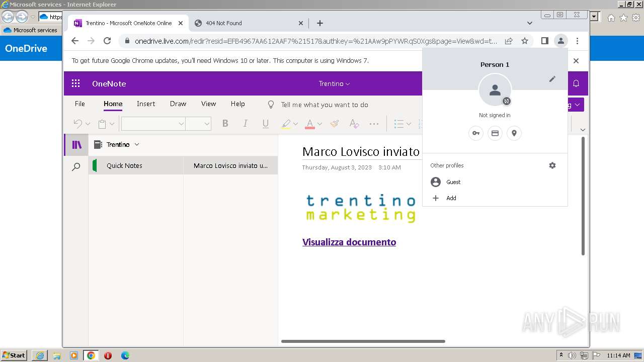Click the trentino marketing logo image

(x=361, y=208)
